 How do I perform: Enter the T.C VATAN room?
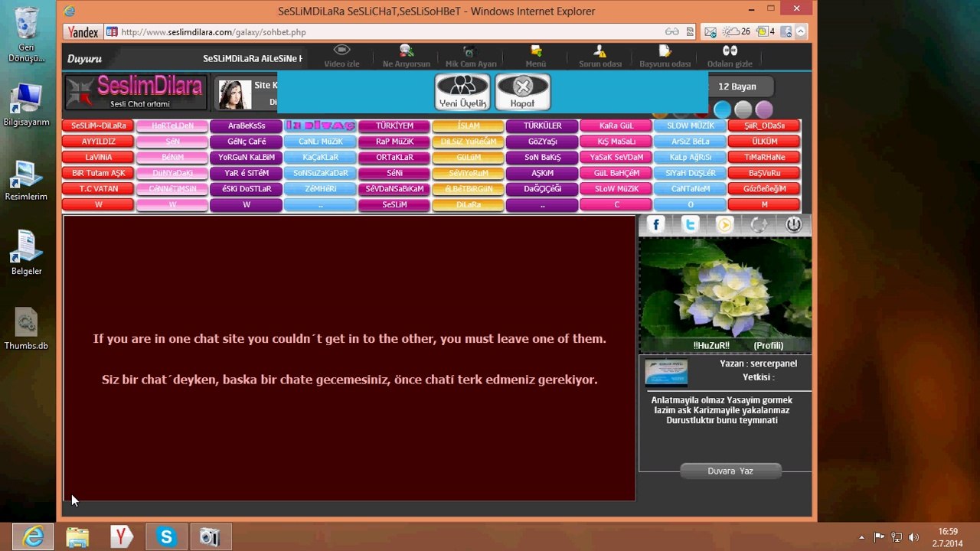pyautogui.click(x=99, y=188)
